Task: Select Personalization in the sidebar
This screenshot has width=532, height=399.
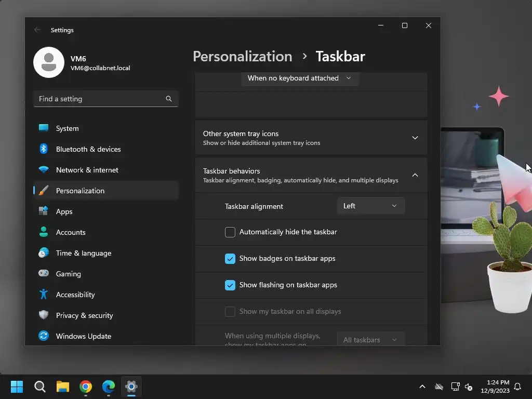Action: (106, 190)
